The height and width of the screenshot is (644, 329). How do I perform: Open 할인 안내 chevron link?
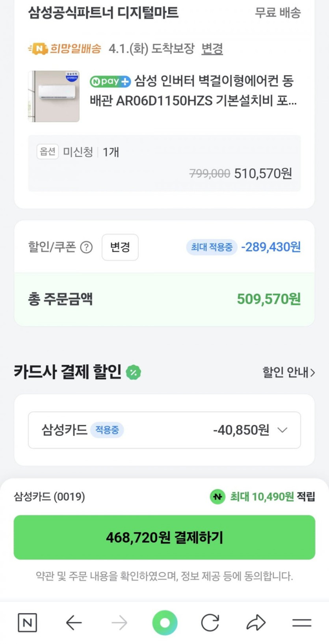[289, 372]
